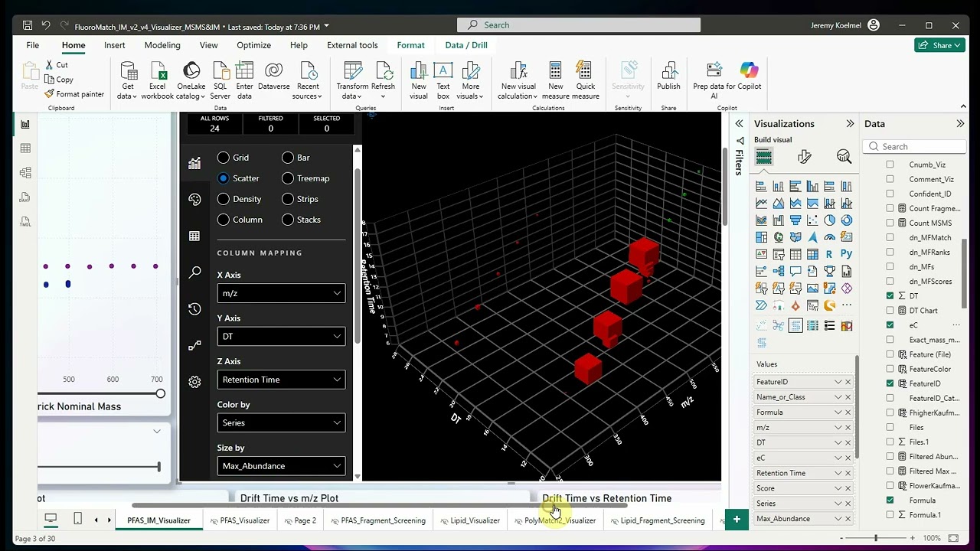
Task: Uncheck the DT field checkbox
Action: (890, 295)
